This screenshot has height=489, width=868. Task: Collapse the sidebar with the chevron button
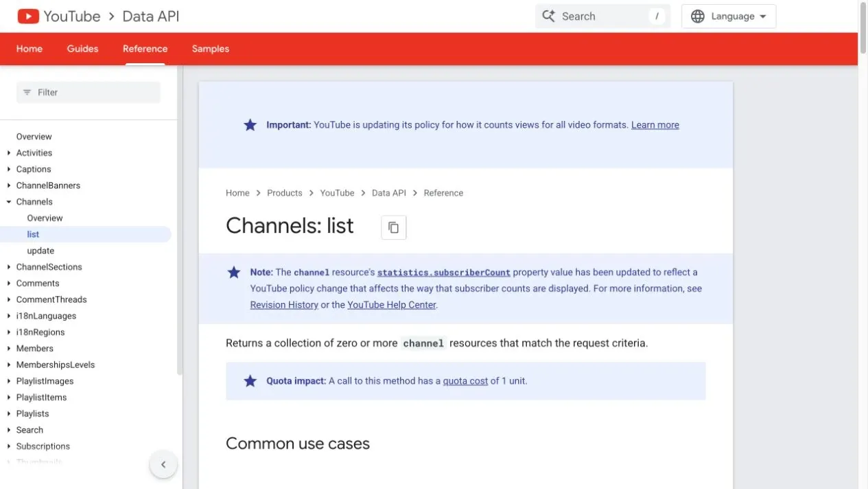click(x=163, y=465)
